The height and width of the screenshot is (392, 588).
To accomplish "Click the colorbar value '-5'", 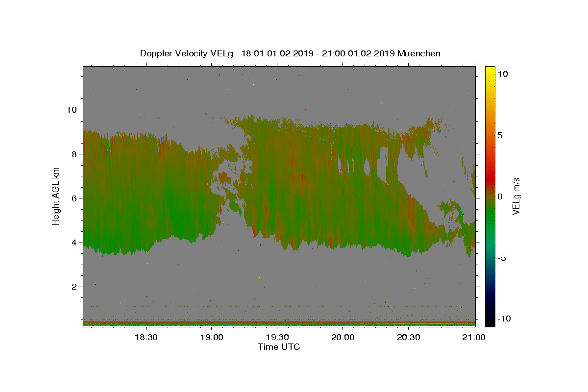I will 502,258.
